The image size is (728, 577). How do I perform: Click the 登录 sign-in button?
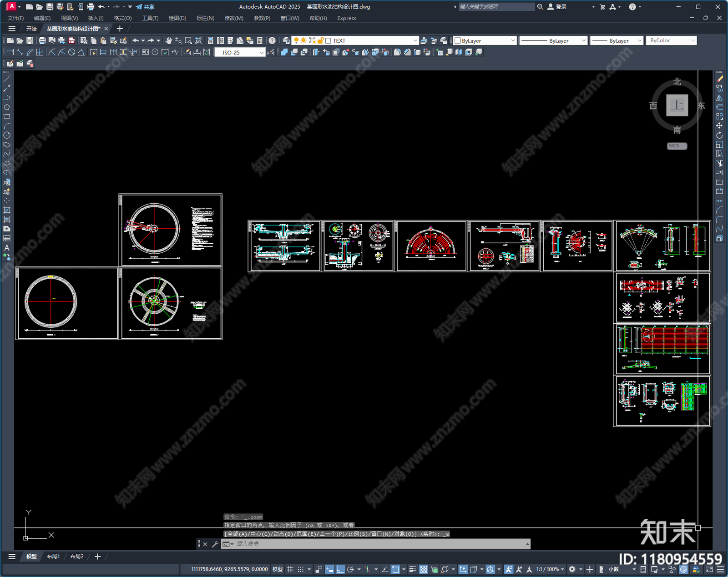click(557, 7)
